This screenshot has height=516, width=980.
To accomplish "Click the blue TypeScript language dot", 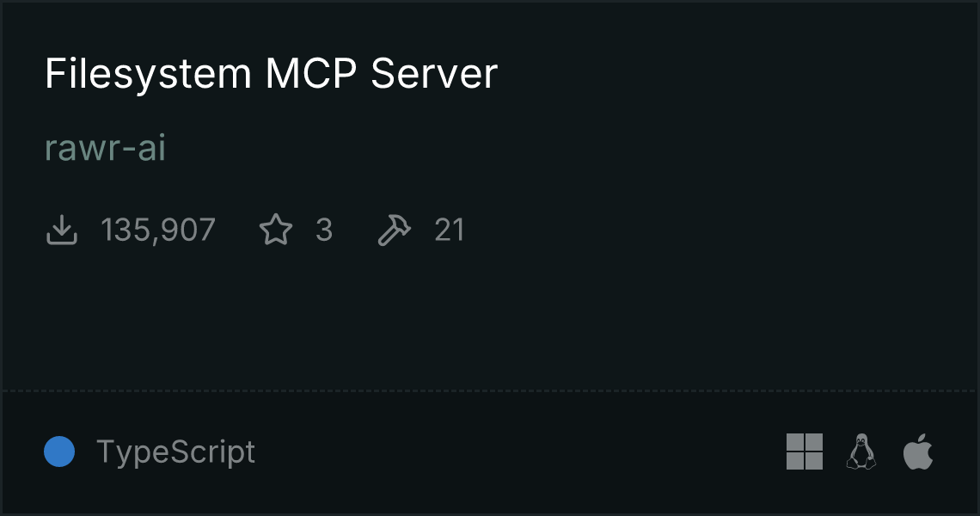I will pos(59,451).
